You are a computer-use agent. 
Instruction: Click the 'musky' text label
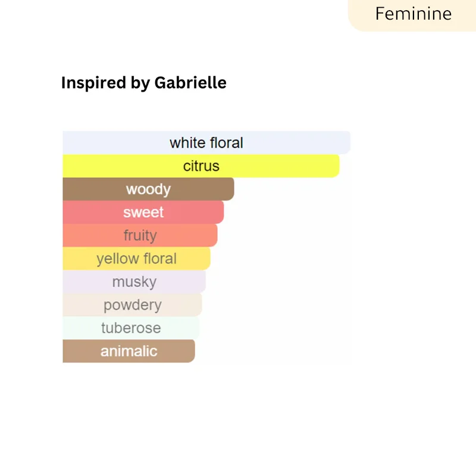134,281
